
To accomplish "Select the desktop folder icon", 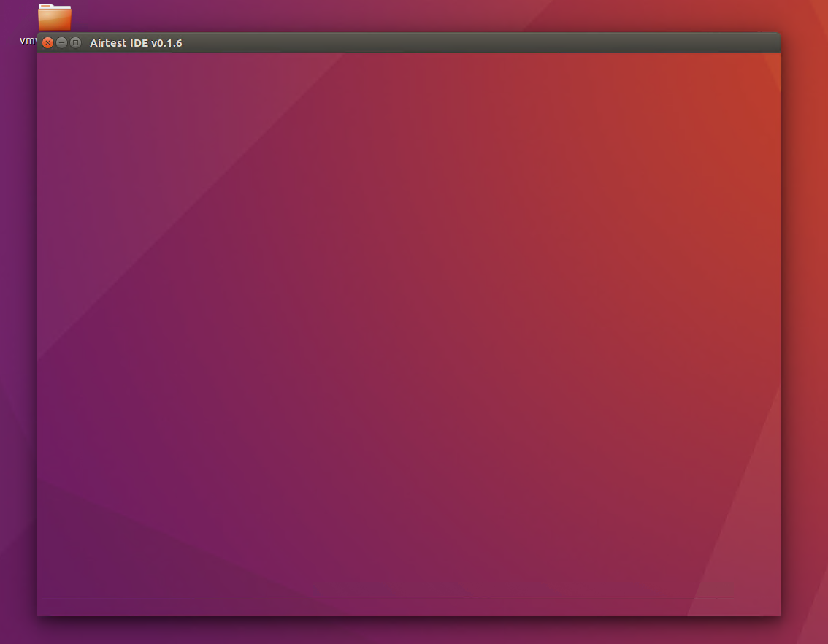I will click(54, 18).
